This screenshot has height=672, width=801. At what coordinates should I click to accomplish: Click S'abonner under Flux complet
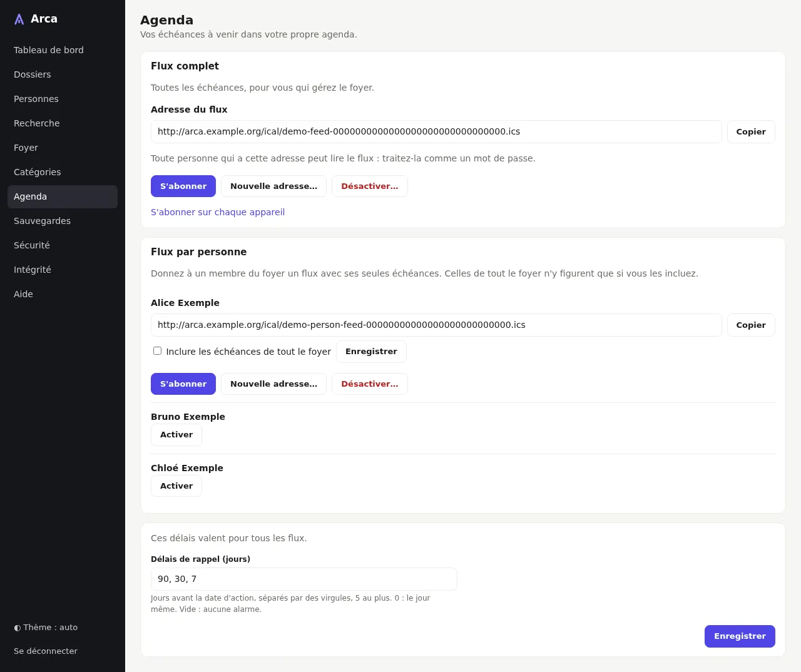point(183,186)
